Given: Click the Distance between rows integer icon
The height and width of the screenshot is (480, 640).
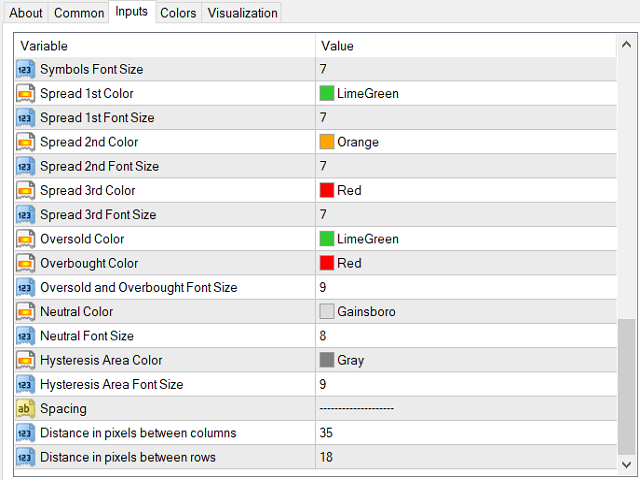Looking at the screenshot, I should [x=26, y=457].
